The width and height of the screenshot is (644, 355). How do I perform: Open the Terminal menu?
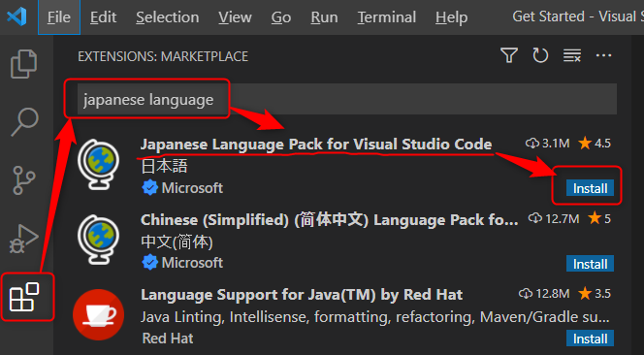click(386, 17)
